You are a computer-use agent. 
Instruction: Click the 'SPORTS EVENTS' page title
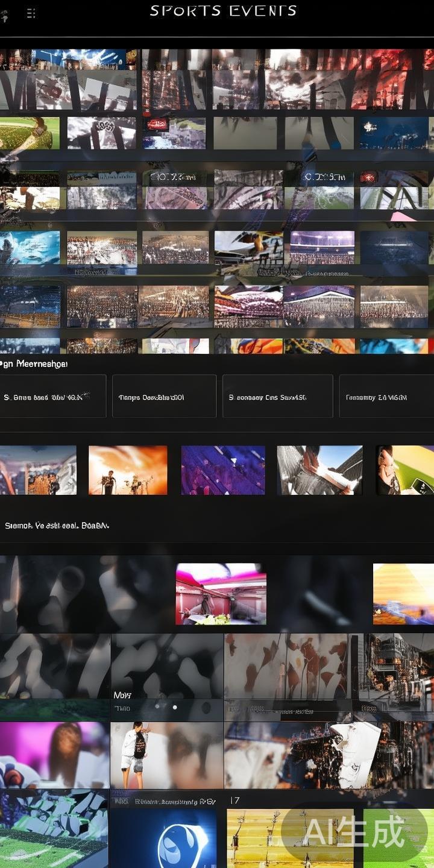223,11
